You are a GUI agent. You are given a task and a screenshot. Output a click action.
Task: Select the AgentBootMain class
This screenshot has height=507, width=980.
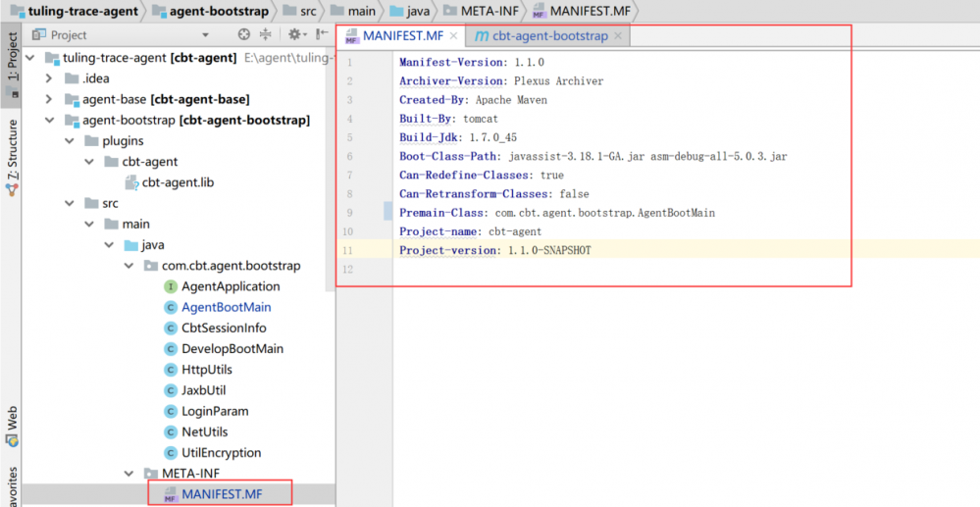pyautogui.click(x=227, y=307)
